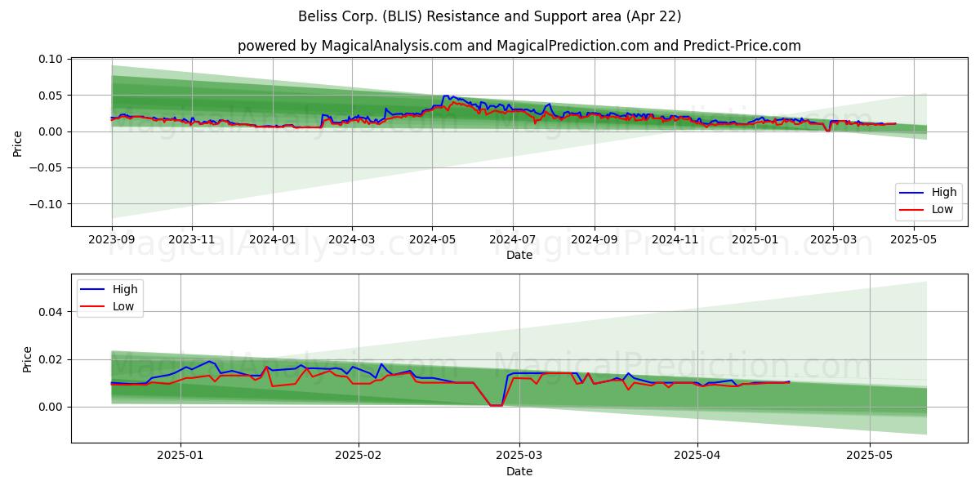
Task: Click the '2025-03' x-axis label on the top chart
Action: coord(833,238)
